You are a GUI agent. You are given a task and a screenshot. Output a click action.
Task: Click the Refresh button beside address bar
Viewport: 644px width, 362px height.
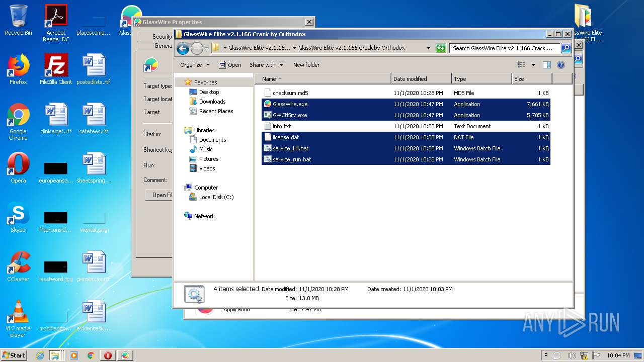(441, 48)
